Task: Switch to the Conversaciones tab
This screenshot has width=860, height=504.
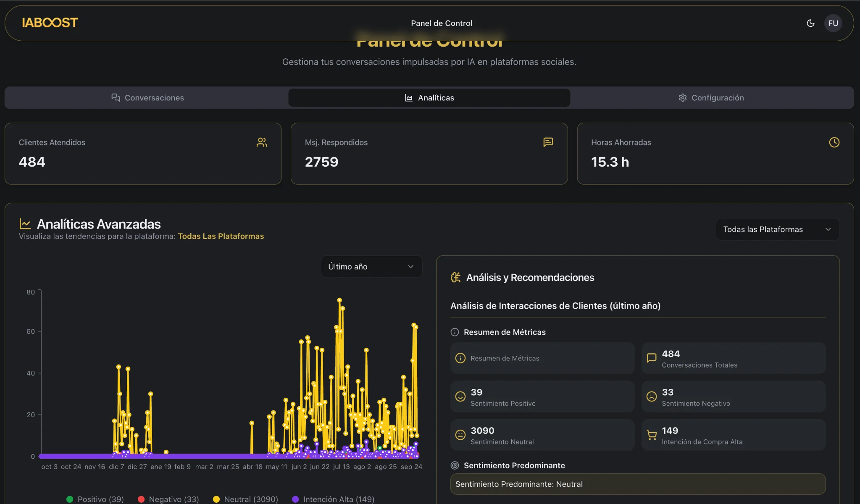Action: [x=147, y=97]
